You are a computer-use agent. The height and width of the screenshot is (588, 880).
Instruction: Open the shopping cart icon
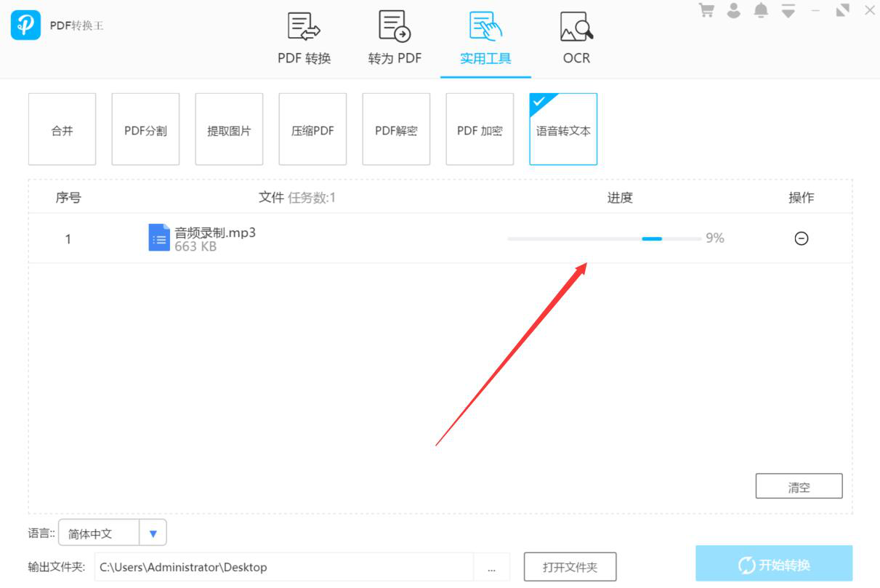point(706,11)
